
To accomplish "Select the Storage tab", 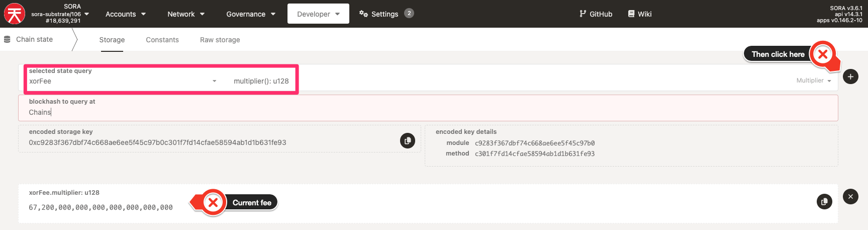I will point(112,40).
